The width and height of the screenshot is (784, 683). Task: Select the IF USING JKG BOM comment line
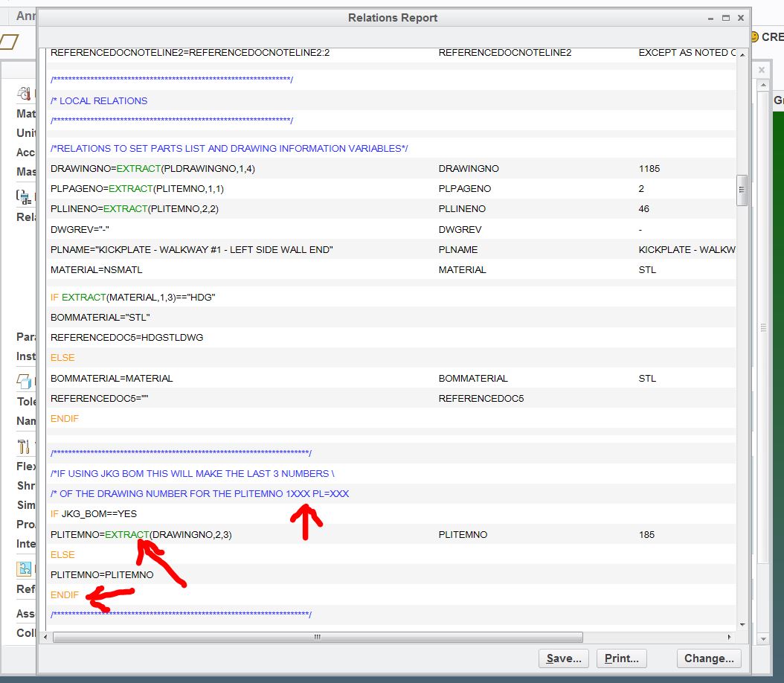193,473
